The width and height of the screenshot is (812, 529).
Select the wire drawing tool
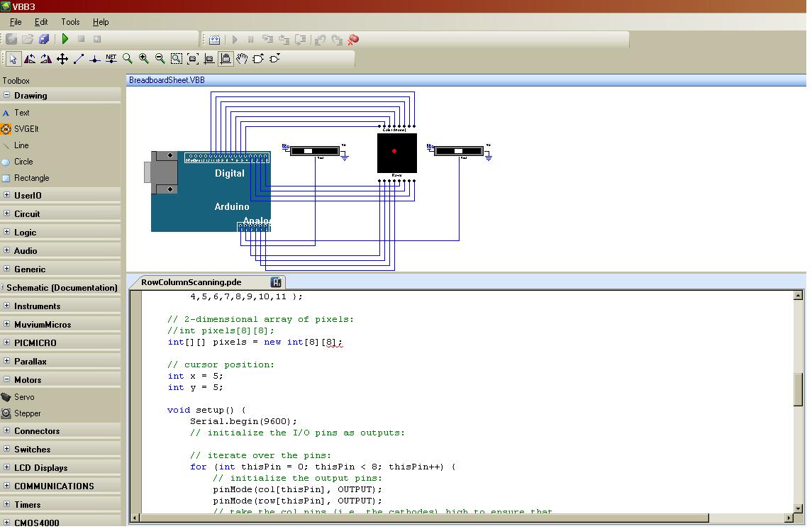point(79,59)
